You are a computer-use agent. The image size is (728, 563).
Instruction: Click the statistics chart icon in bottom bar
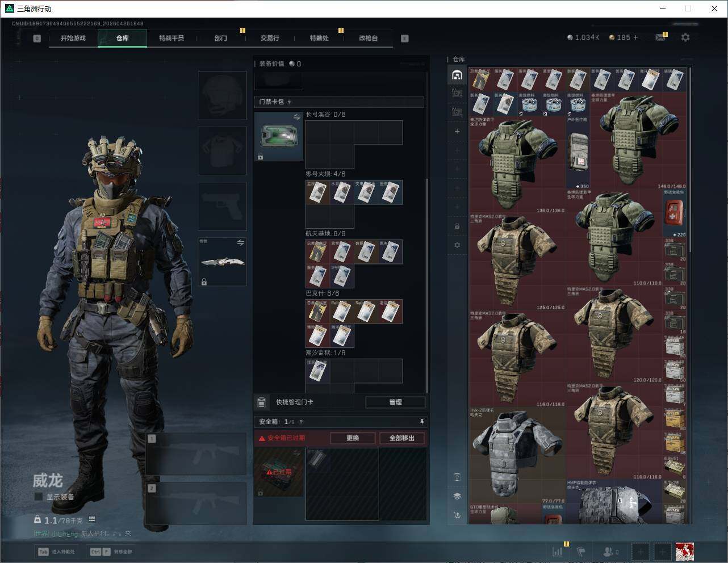[558, 551]
